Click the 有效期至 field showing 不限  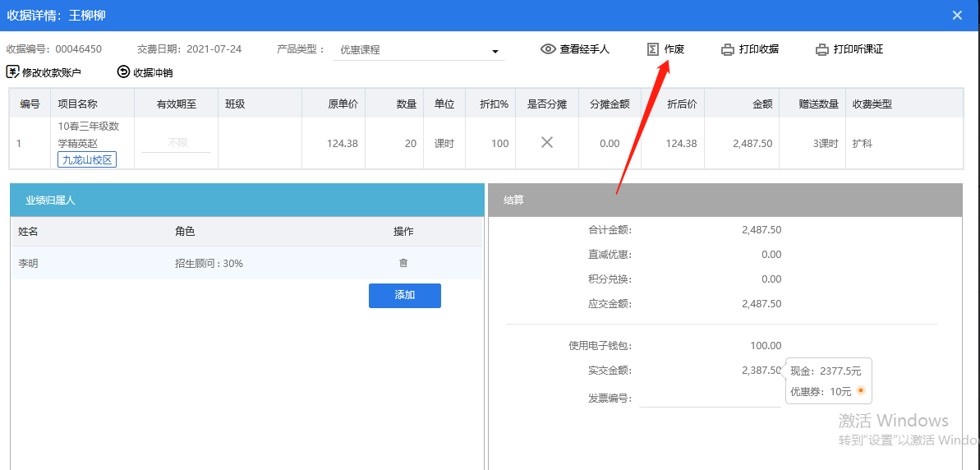tap(177, 142)
